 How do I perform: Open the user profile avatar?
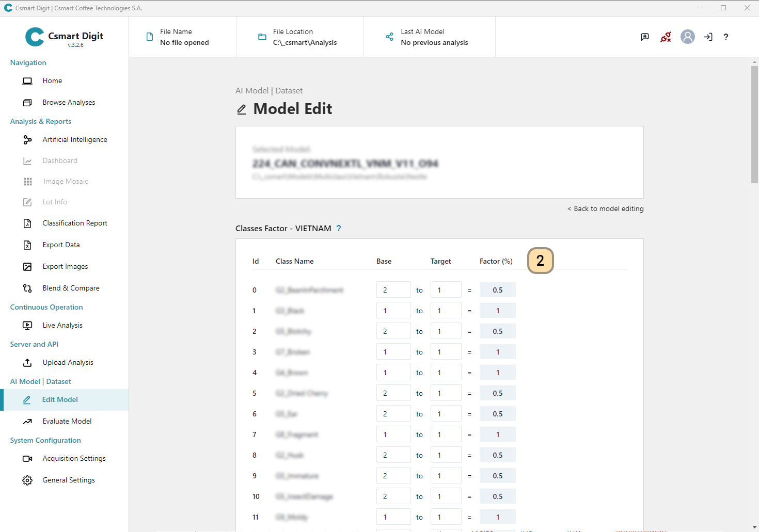point(687,37)
